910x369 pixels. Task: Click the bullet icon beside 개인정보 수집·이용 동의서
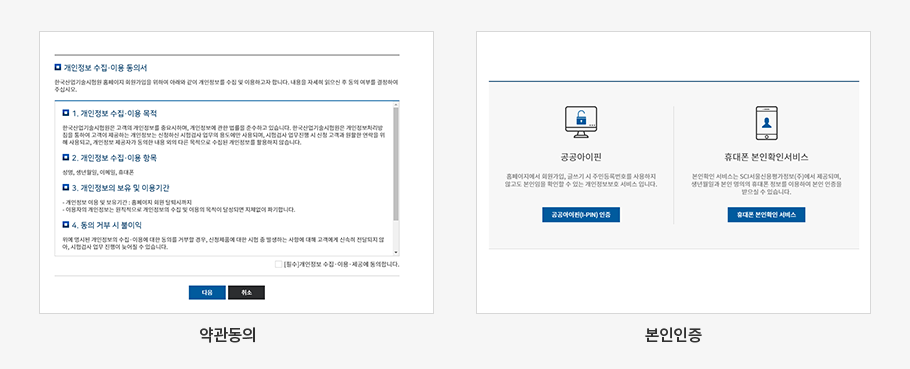pyautogui.click(x=58, y=68)
